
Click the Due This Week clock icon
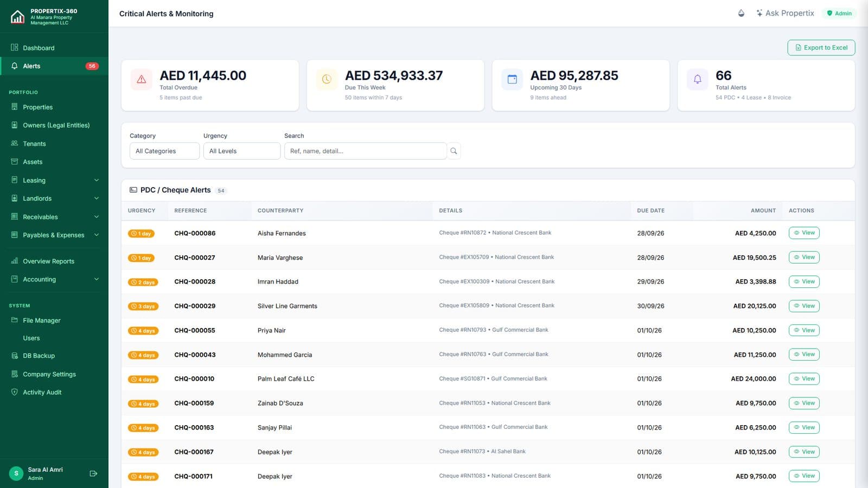[327, 79]
